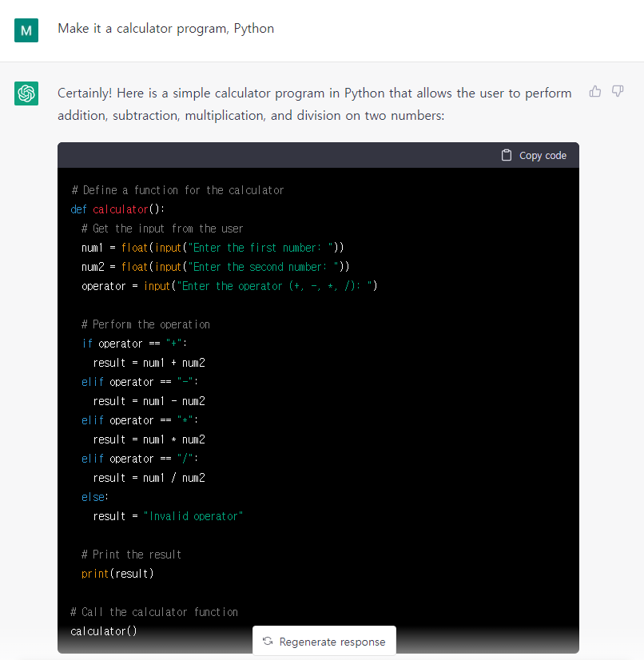This screenshot has height=660, width=644.
Task: Click the thumbs down icon
Action: point(618,91)
